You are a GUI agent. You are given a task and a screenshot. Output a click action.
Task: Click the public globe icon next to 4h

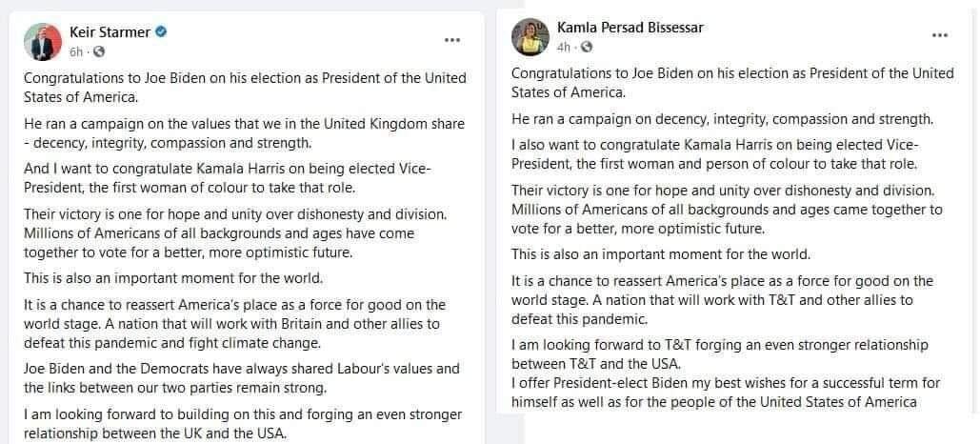(x=587, y=48)
